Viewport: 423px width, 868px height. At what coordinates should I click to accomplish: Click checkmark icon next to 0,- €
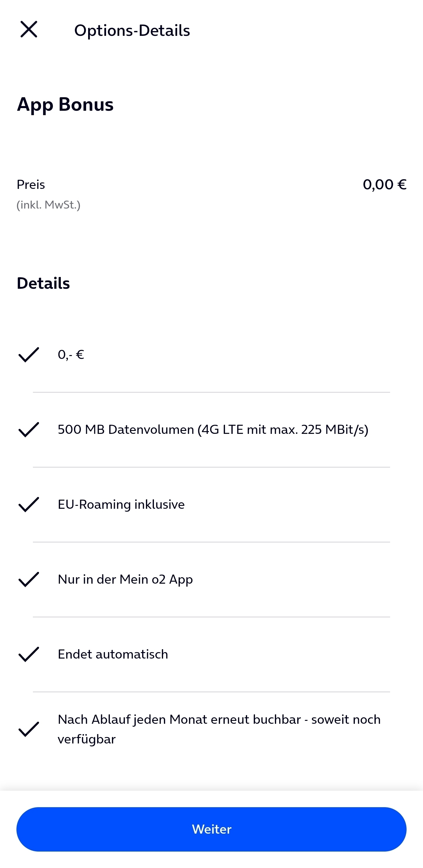tap(29, 355)
